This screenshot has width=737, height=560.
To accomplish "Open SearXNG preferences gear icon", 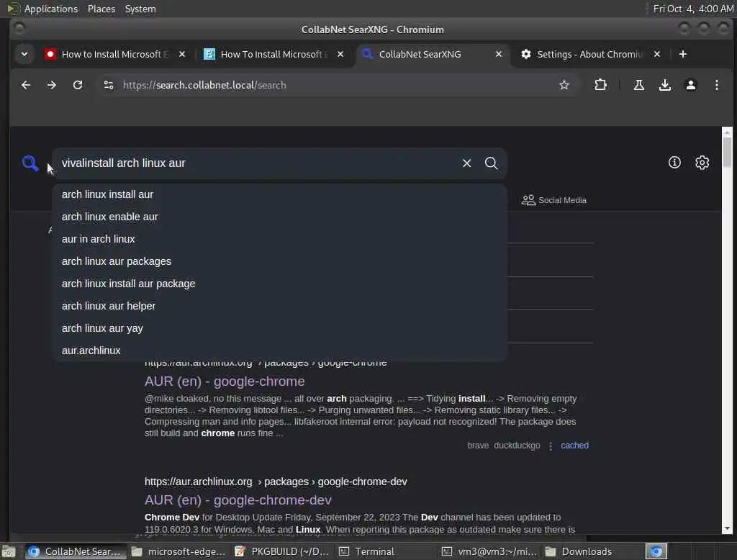I will (702, 163).
